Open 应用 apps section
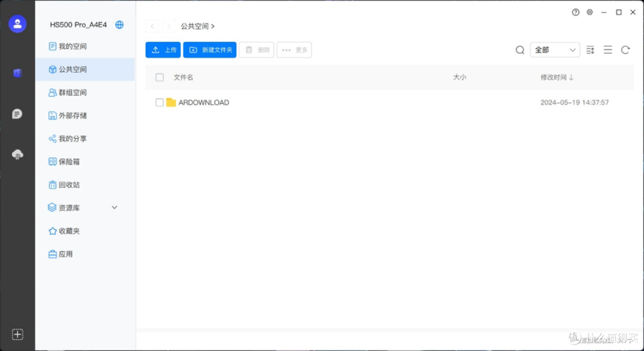Viewport: 644px width, 351px height. click(85, 254)
